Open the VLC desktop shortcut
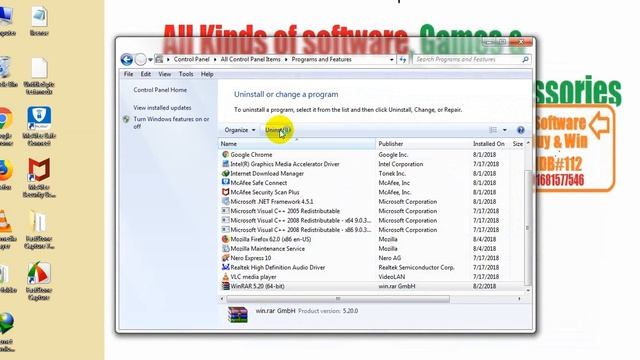 (x=6, y=229)
